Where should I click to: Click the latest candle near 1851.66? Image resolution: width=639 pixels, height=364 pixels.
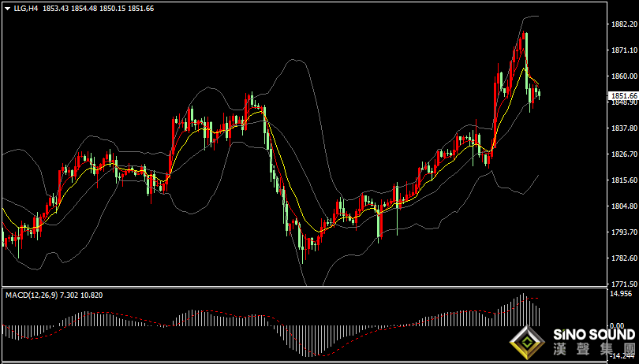(540, 93)
